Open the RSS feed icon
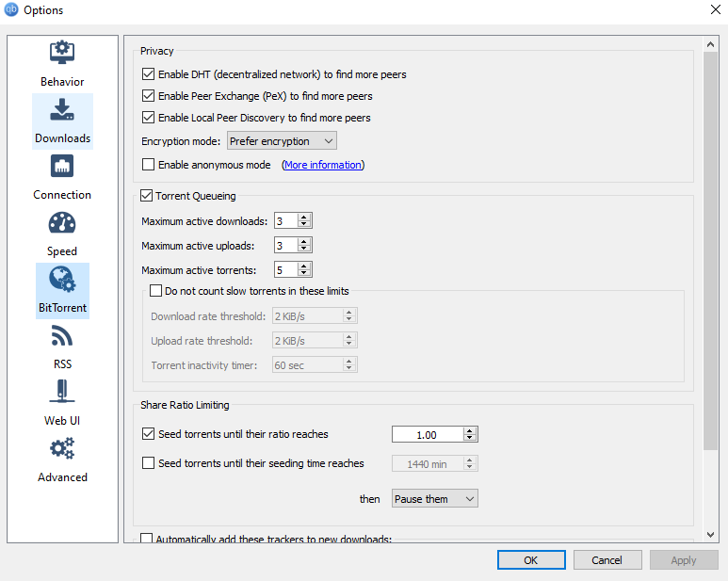Viewport: 728px width, 581px height. click(x=62, y=336)
